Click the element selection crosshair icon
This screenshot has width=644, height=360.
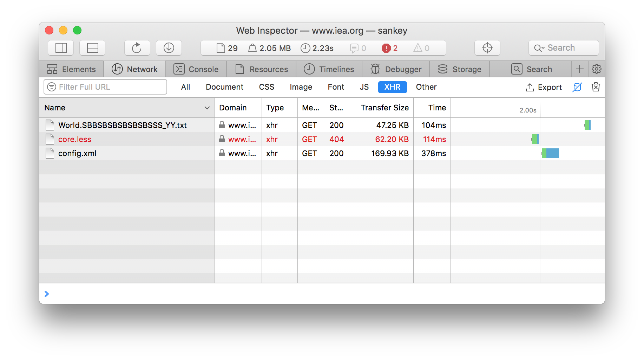pos(487,48)
